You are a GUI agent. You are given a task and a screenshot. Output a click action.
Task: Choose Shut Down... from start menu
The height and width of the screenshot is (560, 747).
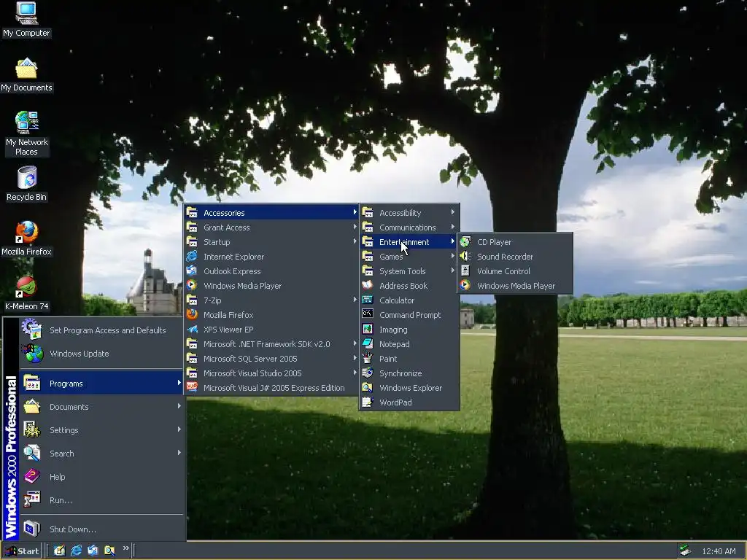(101, 529)
